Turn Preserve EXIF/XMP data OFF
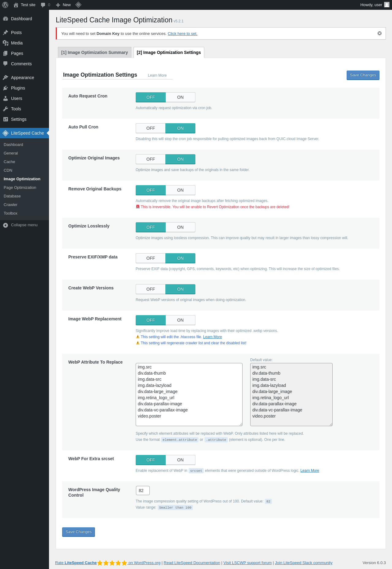The image size is (392, 569). 151,258
